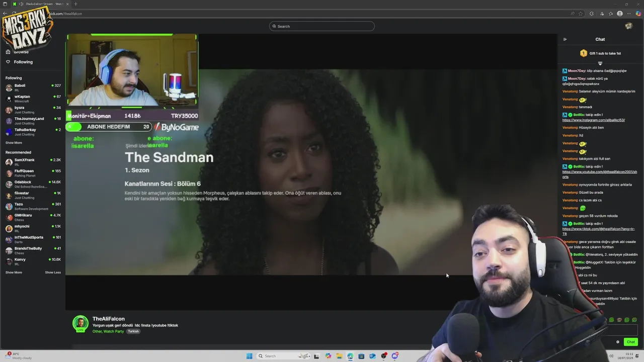Open Odablock recommended channel
Screen dimensions: 644x362
pyautogui.click(x=33, y=184)
